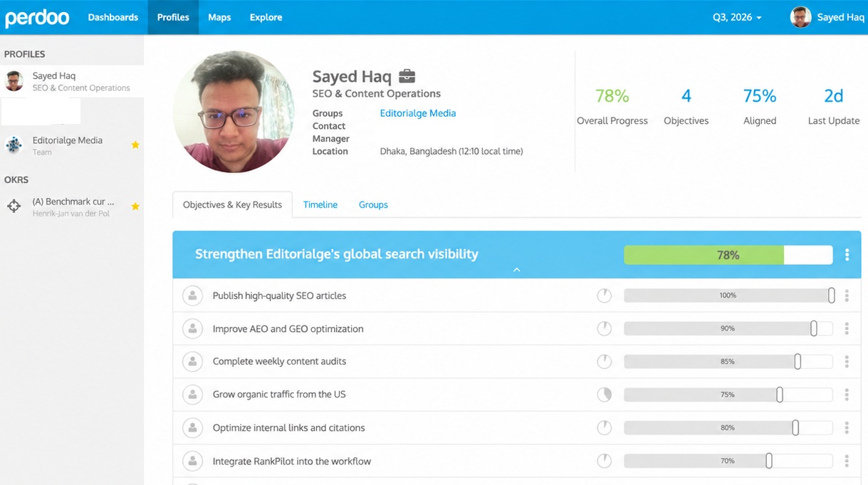Click the 75% progress slider for organic traffic

[x=728, y=395]
